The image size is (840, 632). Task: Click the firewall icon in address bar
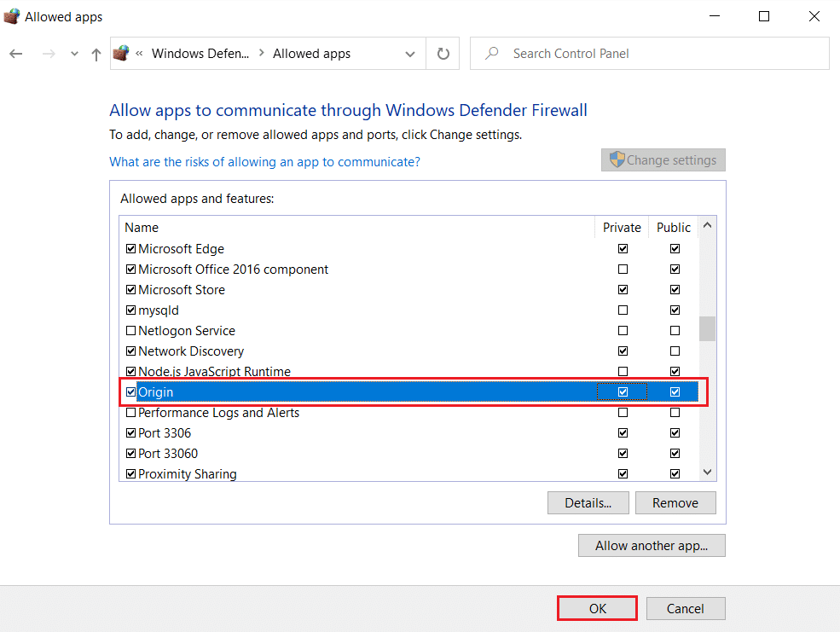click(121, 53)
